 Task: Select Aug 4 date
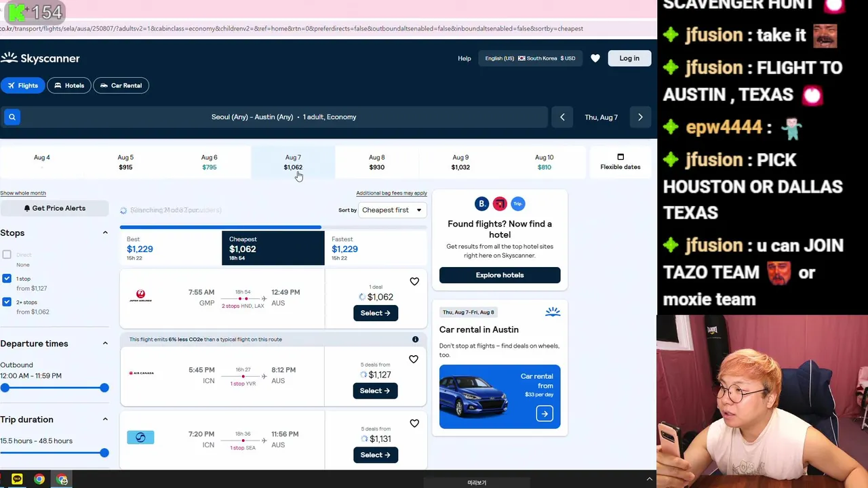pyautogui.click(x=41, y=162)
